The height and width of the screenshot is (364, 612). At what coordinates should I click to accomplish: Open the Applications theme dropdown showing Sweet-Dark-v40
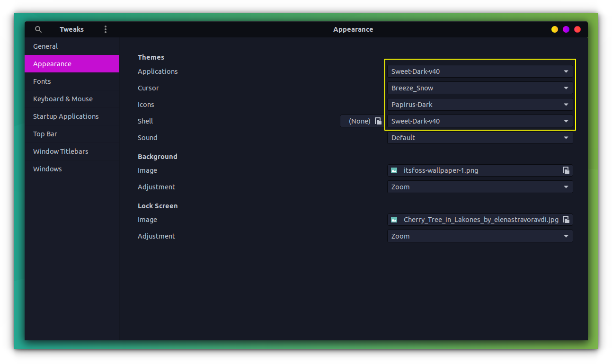479,71
